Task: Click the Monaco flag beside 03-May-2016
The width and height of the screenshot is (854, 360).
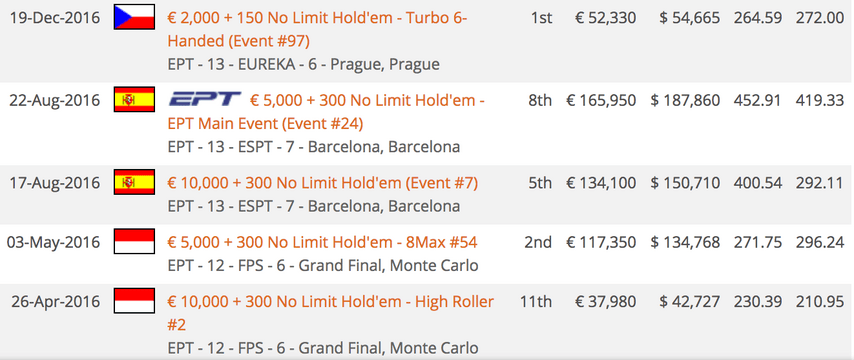Action: pyautogui.click(x=134, y=242)
